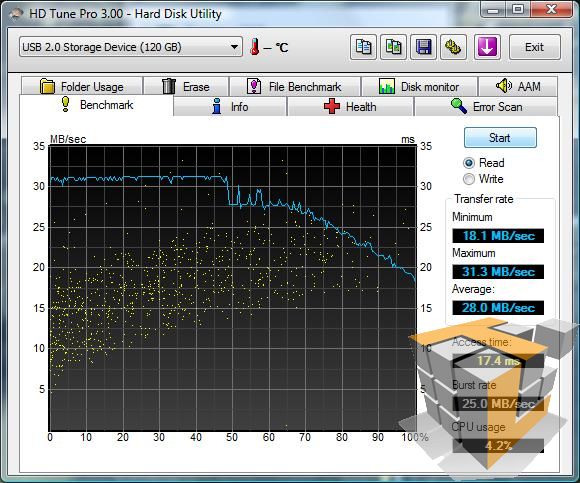Click the copy info to clipboard icon

[363, 47]
